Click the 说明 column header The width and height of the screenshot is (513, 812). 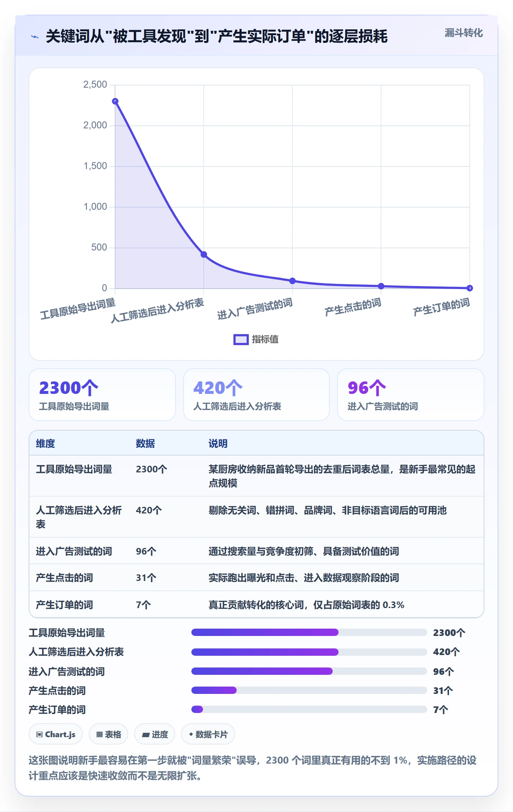[x=218, y=444]
